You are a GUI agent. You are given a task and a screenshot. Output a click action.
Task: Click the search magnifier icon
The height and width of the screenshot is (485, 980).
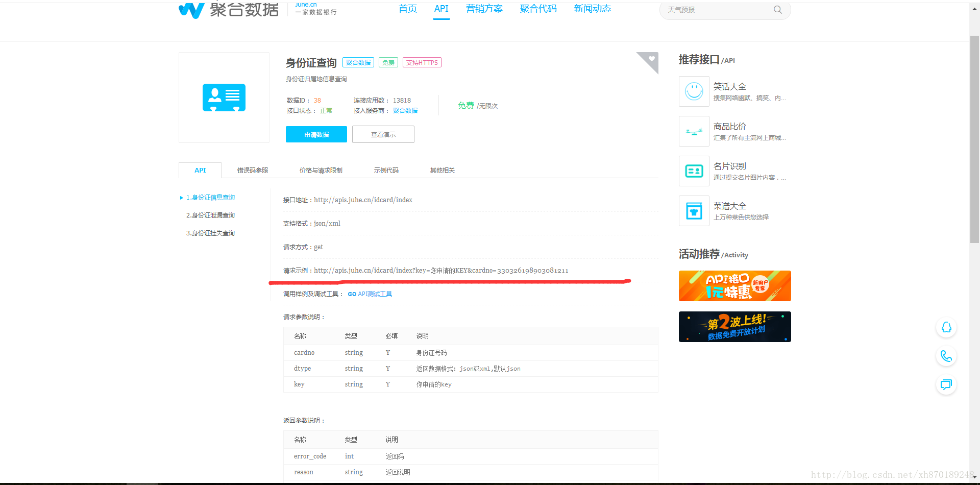click(x=777, y=10)
